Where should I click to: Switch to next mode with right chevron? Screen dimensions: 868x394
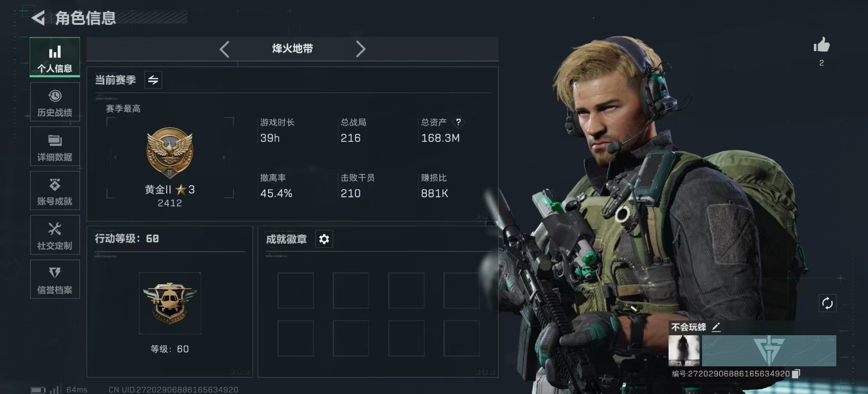click(360, 49)
